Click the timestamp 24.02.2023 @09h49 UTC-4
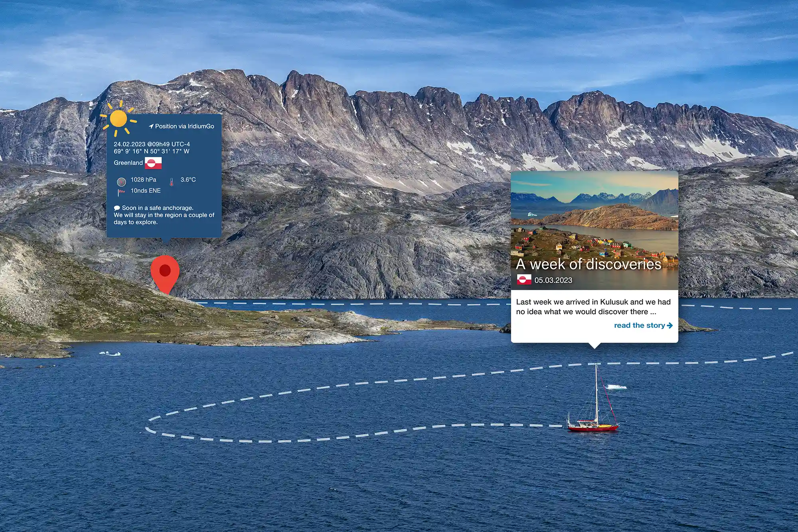 [x=152, y=144]
